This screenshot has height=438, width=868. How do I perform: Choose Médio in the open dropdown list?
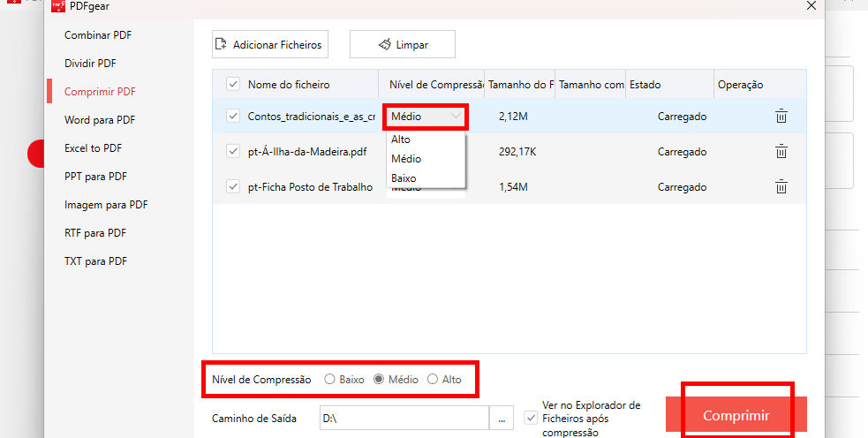click(x=425, y=159)
